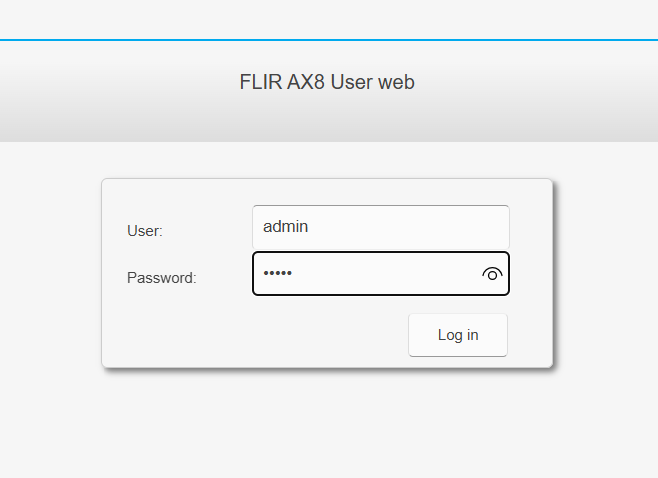Click the "FLIR AX8 User web" title
This screenshot has height=478, width=658.
pos(327,82)
